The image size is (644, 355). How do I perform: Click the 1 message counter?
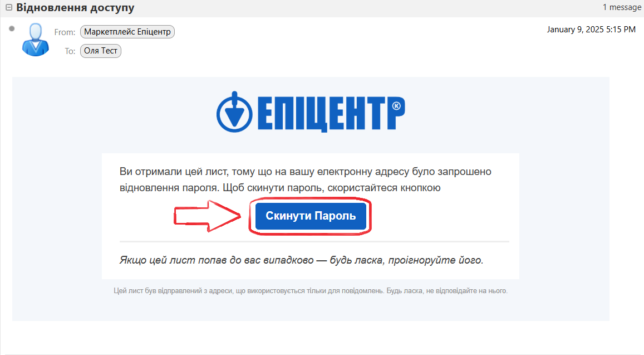coord(622,7)
